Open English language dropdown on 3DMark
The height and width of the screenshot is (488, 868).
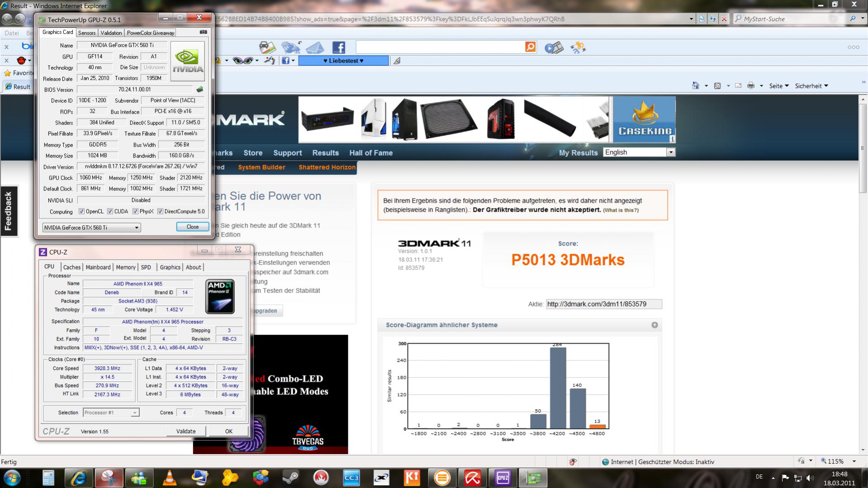coord(639,152)
